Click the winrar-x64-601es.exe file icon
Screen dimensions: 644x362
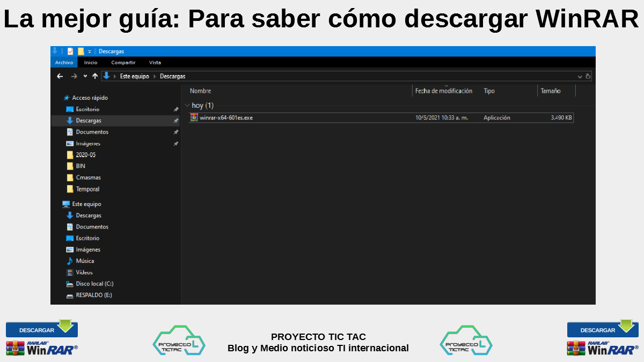pos(194,117)
